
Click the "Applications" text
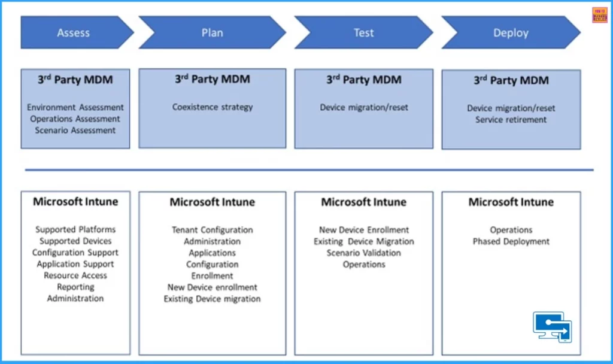pyautogui.click(x=213, y=253)
